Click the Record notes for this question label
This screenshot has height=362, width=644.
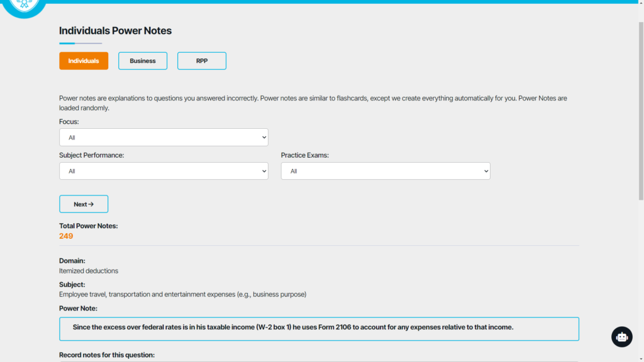point(106,355)
